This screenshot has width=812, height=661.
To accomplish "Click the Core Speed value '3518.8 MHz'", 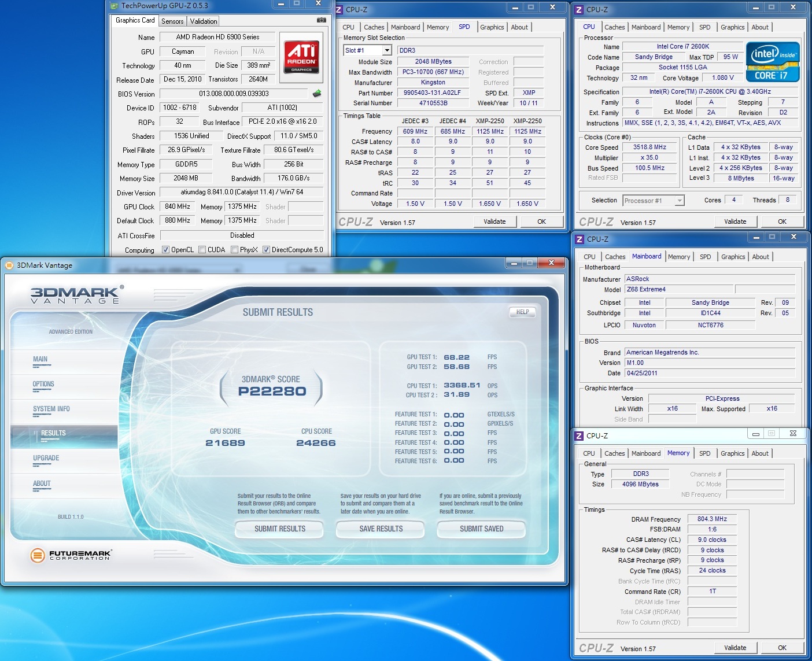I will point(649,147).
